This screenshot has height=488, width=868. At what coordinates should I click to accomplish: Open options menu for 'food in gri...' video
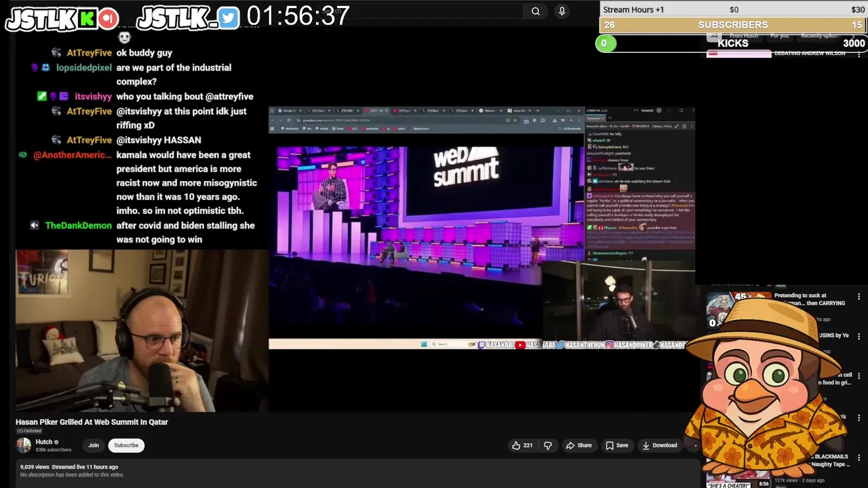pyautogui.click(x=859, y=375)
